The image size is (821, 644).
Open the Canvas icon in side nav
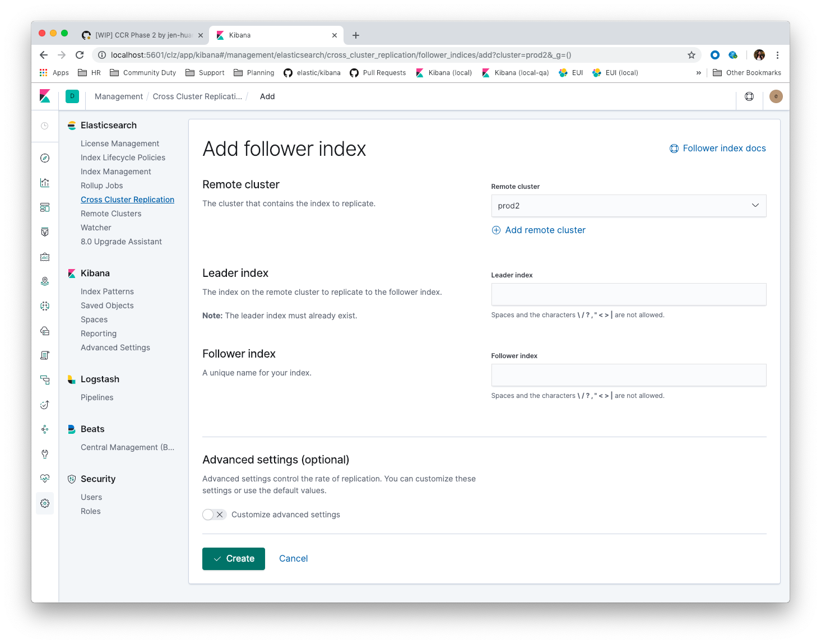tap(45, 257)
